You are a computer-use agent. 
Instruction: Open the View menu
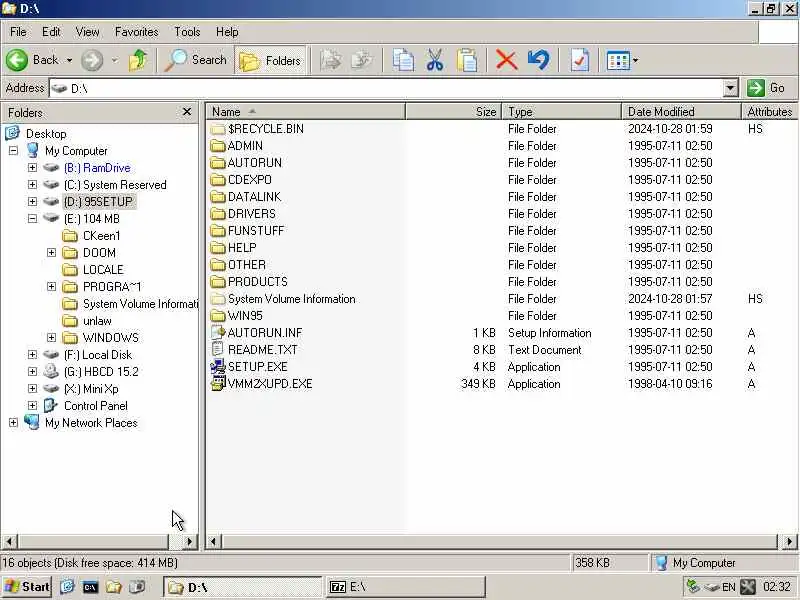[x=87, y=32]
